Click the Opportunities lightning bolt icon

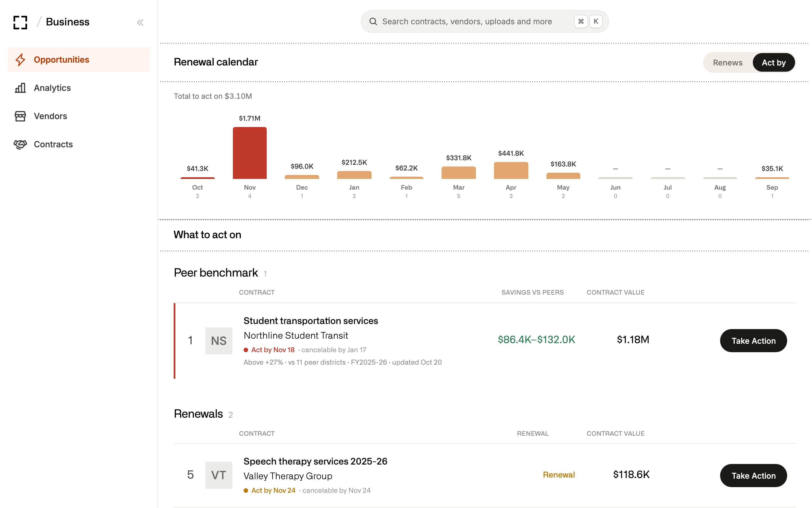click(20, 60)
